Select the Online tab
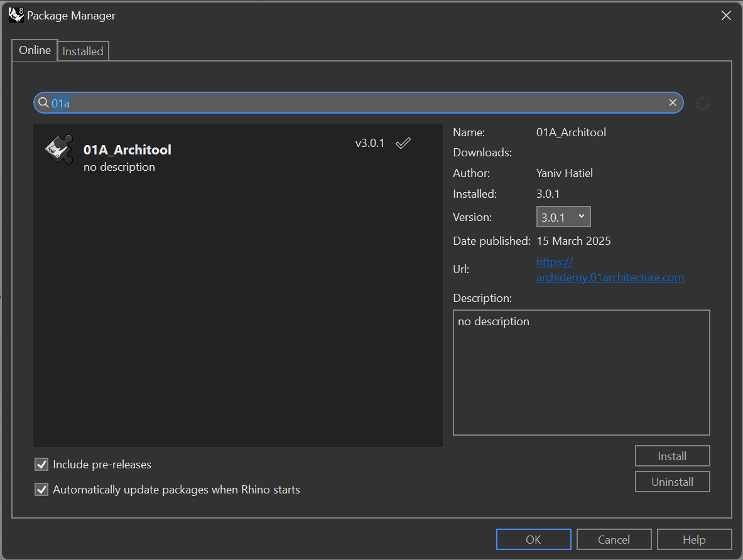This screenshot has width=743, height=560. click(x=34, y=50)
